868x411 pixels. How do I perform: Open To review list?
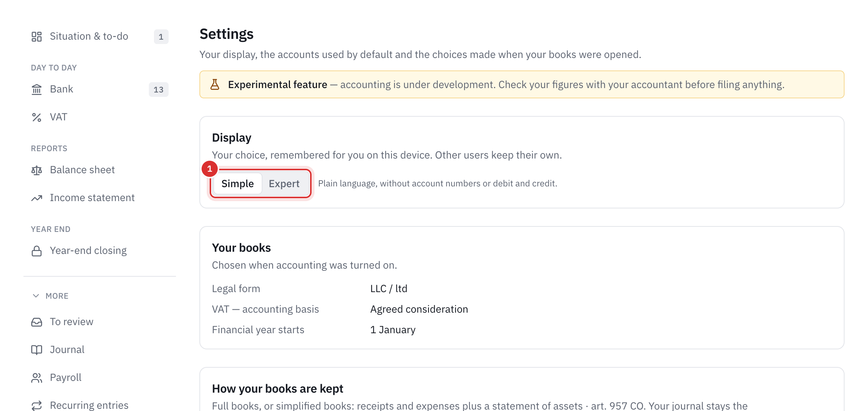point(100,322)
